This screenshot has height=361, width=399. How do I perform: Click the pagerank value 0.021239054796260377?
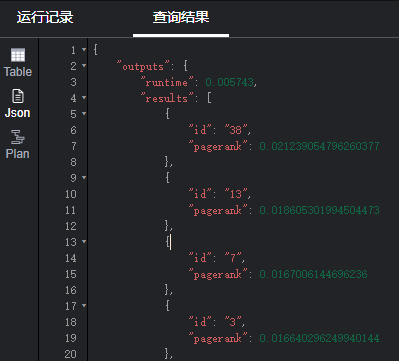coord(319,146)
